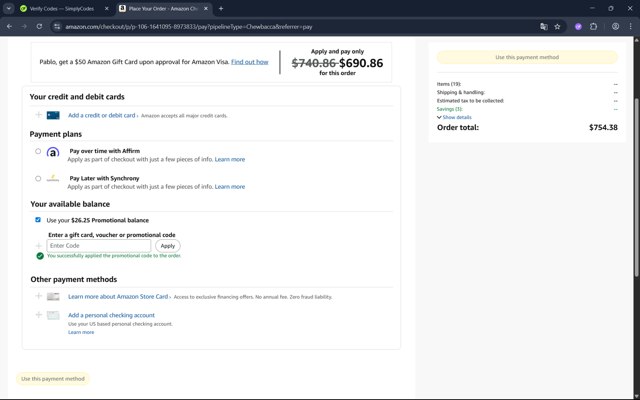Click the $690.86 discounted price

(361, 63)
